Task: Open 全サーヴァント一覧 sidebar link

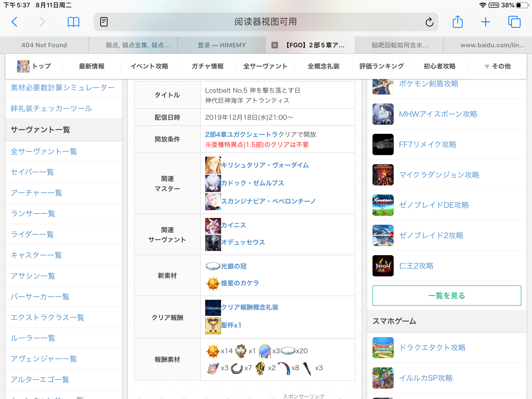Action: pyautogui.click(x=44, y=151)
